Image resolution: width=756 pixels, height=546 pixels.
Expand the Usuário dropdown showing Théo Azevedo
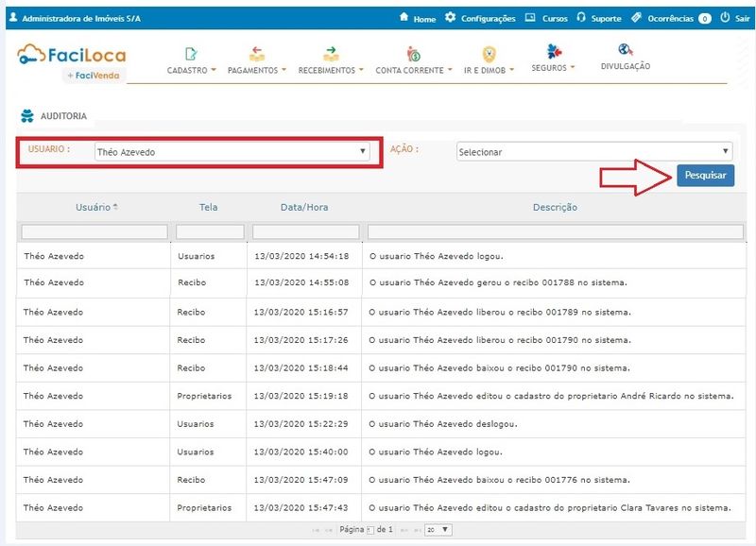tap(232, 151)
